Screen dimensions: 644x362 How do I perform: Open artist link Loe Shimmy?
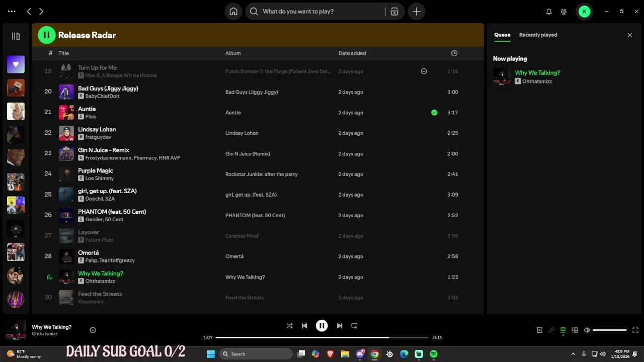(100, 178)
